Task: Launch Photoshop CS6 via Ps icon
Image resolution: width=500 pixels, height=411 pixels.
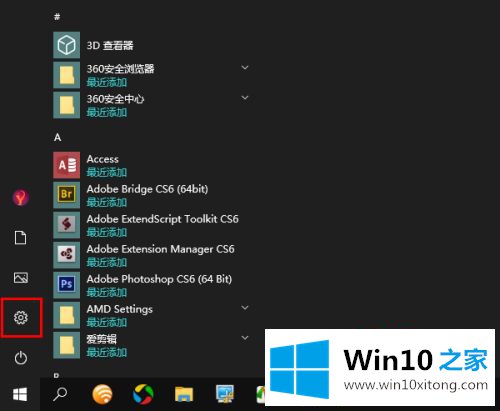Action: coord(66,285)
